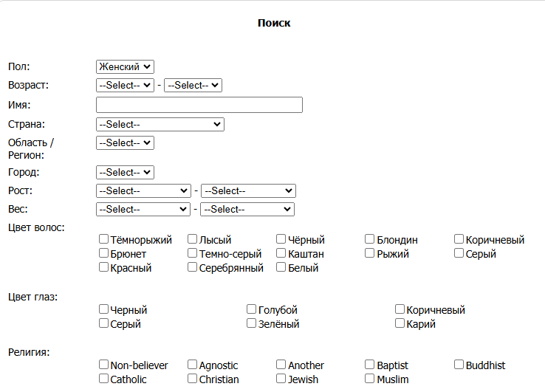Tick the Карий eye color checkbox
545x392 pixels.
pyautogui.click(x=400, y=323)
